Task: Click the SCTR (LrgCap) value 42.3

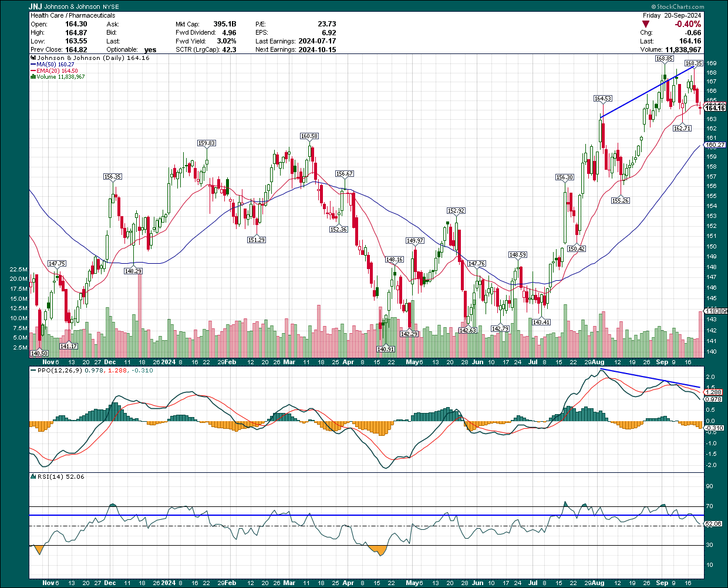Action: click(x=229, y=50)
